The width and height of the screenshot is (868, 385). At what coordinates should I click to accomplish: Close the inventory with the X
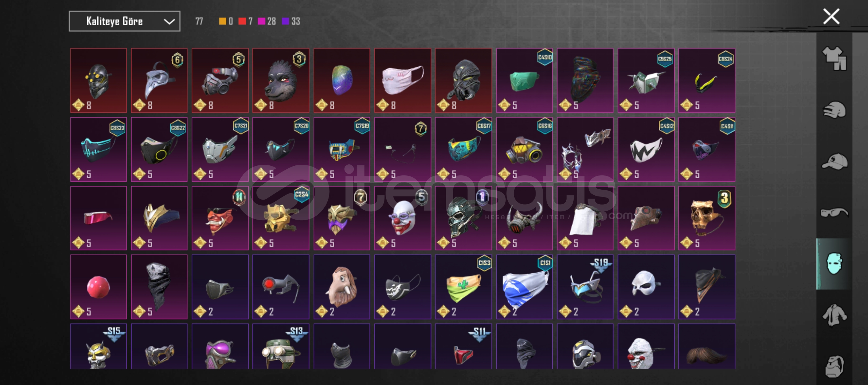pos(831,16)
